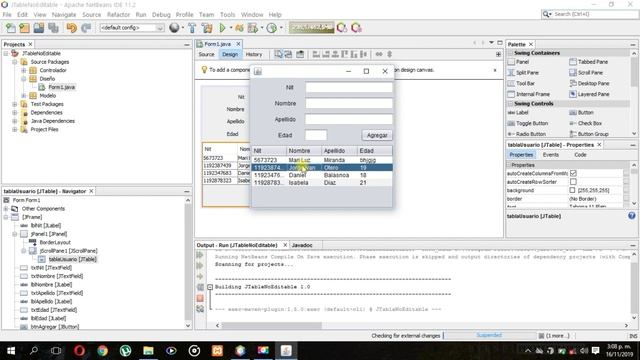Image resolution: width=640 pixels, height=360 pixels.
Task: Open the Tools menu
Action: click(x=227, y=15)
